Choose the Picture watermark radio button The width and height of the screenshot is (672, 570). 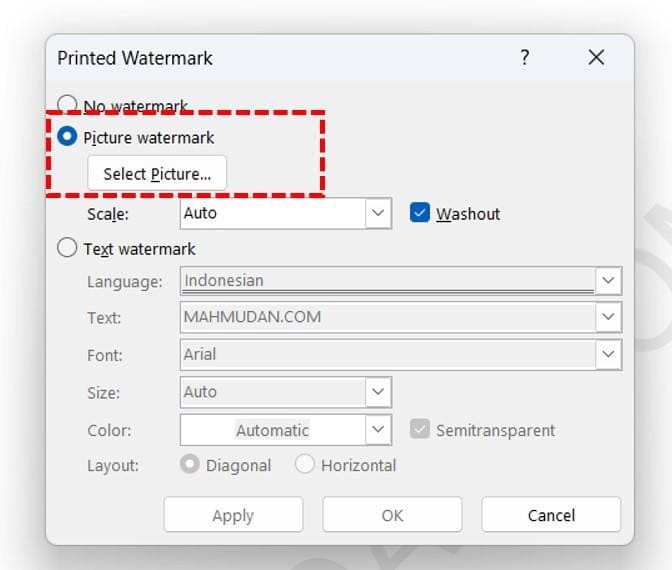[x=68, y=138]
